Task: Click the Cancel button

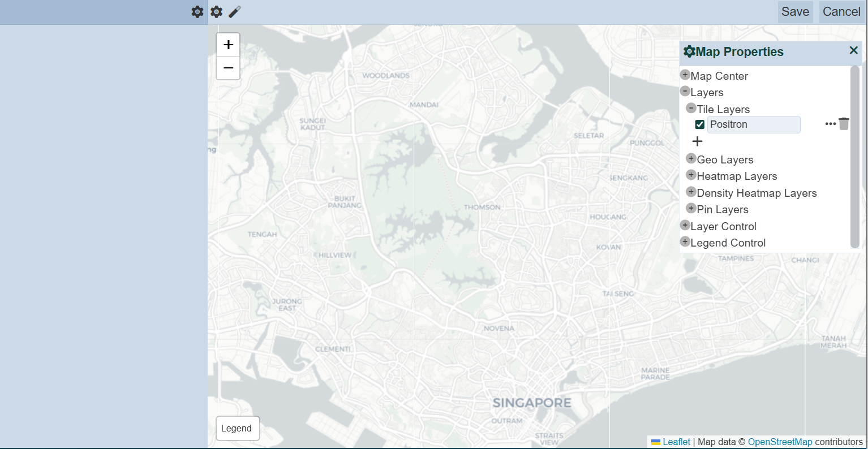Action: pyautogui.click(x=841, y=12)
